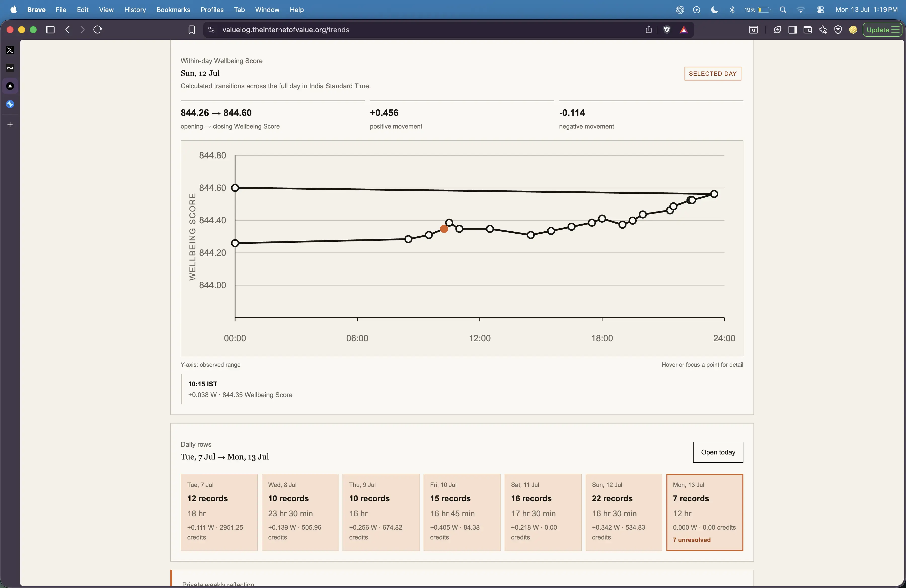
Task: Click the '10:15 IST' detail label
Action: (203, 384)
